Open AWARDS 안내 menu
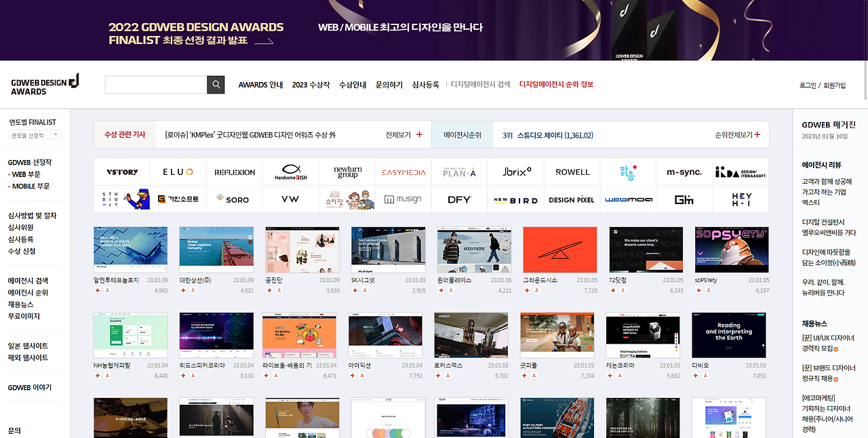868x438 pixels. pyautogui.click(x=260, y=85)
